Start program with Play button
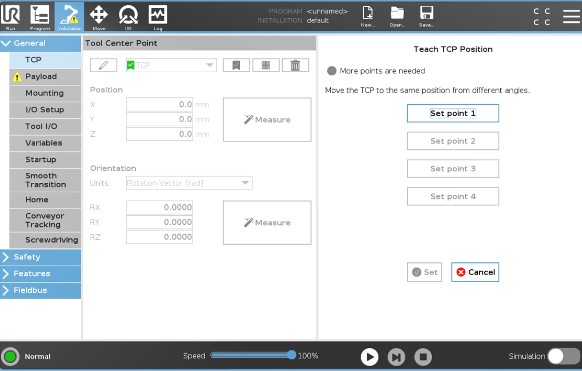 tap(370, 357)
